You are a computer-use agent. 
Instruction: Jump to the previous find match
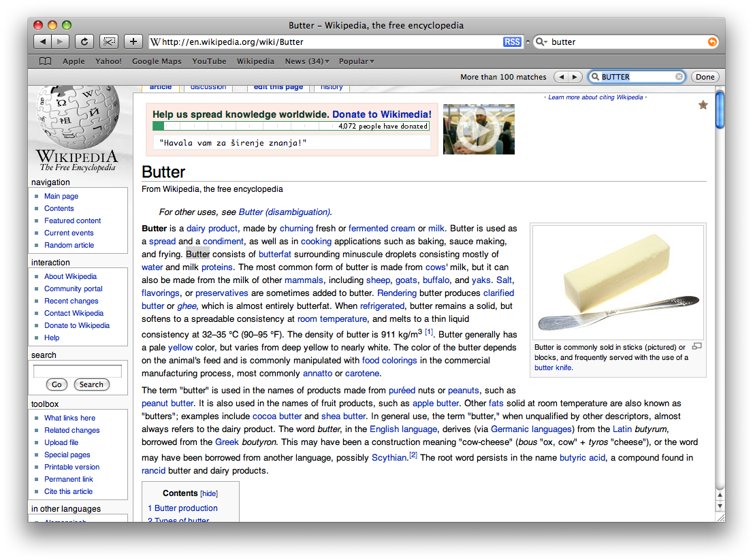[x=561, y=77]
